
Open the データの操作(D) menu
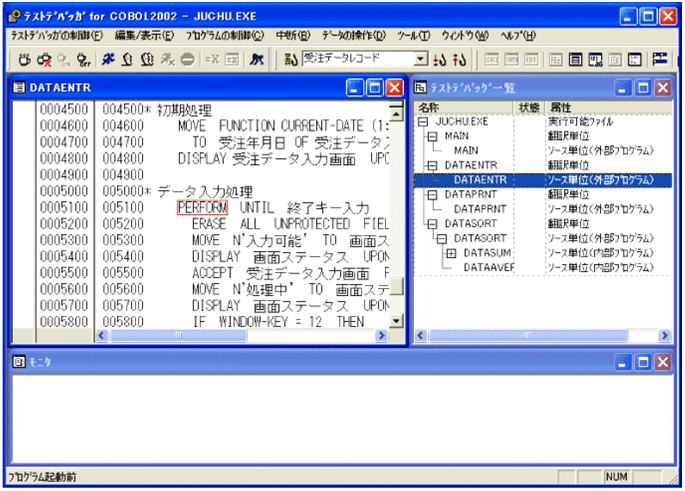click(x=354, y=35)
